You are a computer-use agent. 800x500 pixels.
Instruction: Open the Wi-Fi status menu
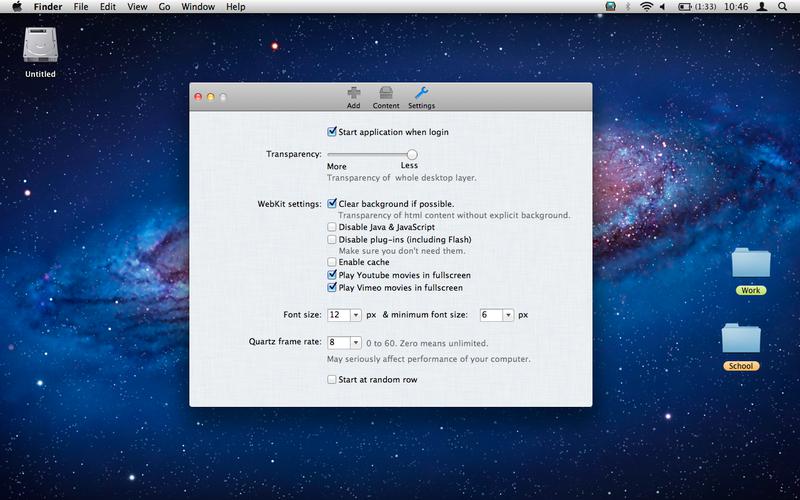point(646,7)
